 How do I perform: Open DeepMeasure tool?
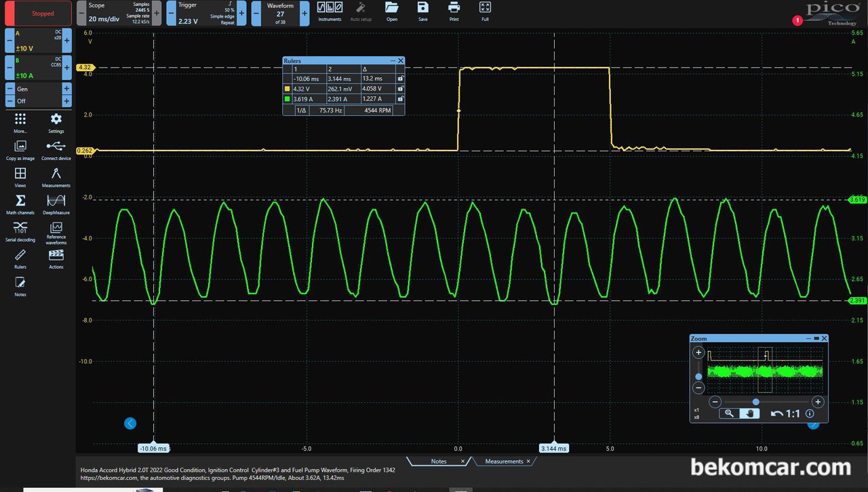[x=56, y=204]
